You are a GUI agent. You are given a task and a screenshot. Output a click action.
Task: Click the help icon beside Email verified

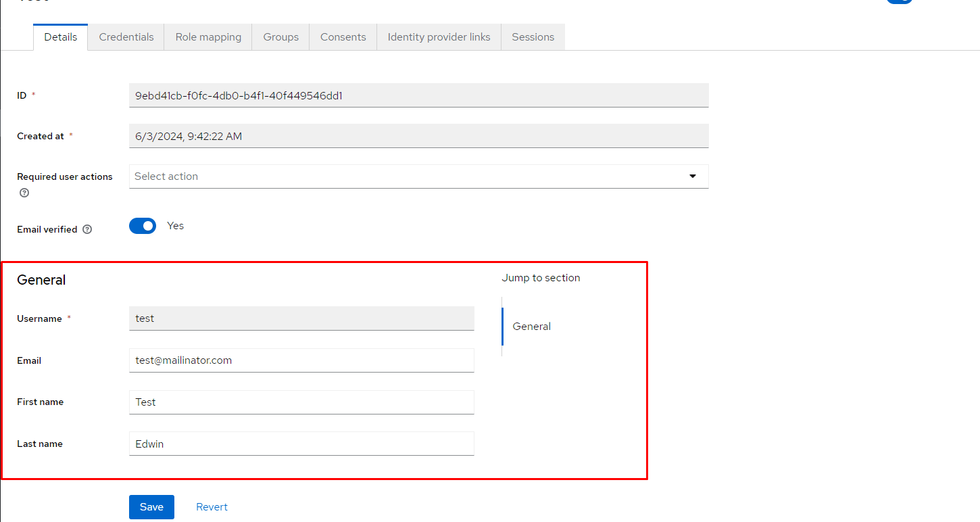(x=87, y=229)
